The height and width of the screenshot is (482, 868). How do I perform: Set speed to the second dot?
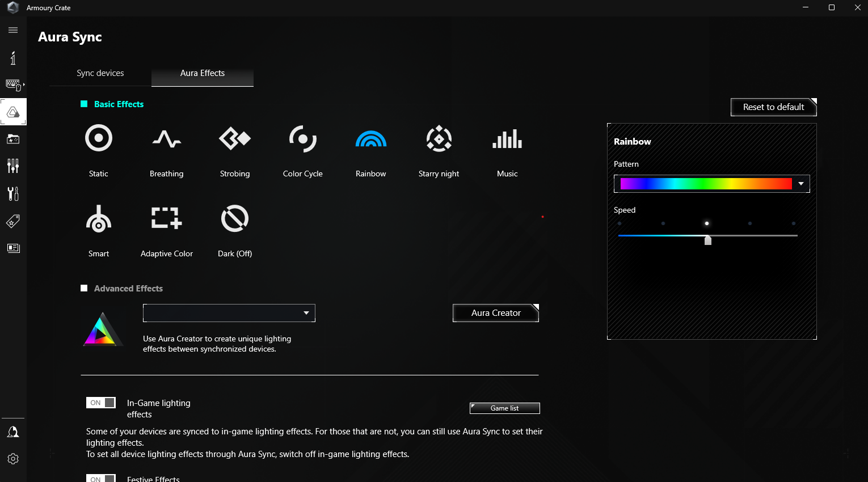(x=663, y=223)
